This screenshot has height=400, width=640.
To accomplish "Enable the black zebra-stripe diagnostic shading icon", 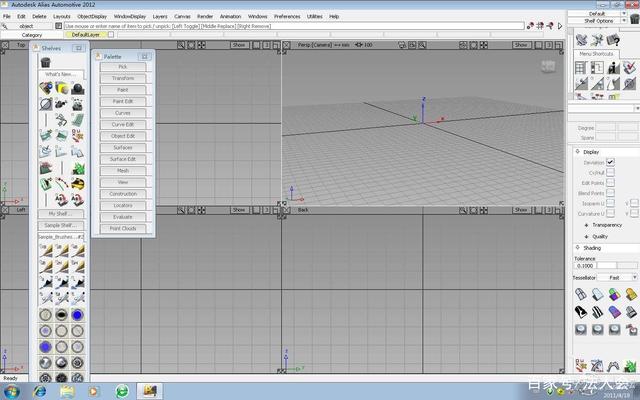I will tap(598, 312).
